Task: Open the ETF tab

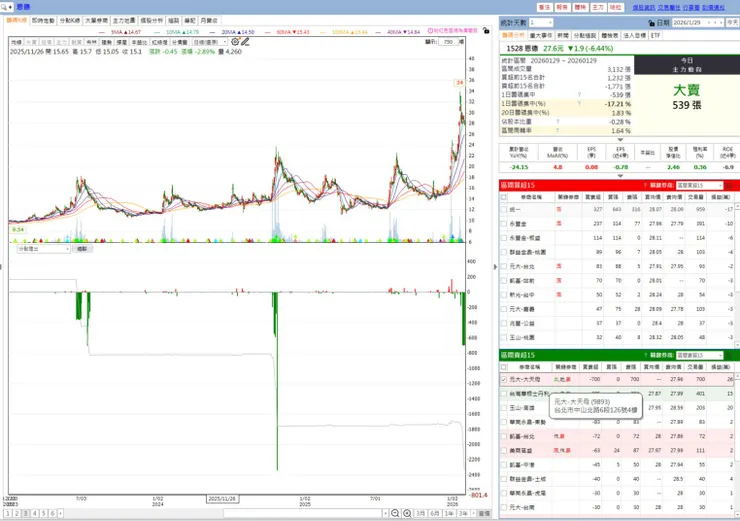Action: point(656,35)
